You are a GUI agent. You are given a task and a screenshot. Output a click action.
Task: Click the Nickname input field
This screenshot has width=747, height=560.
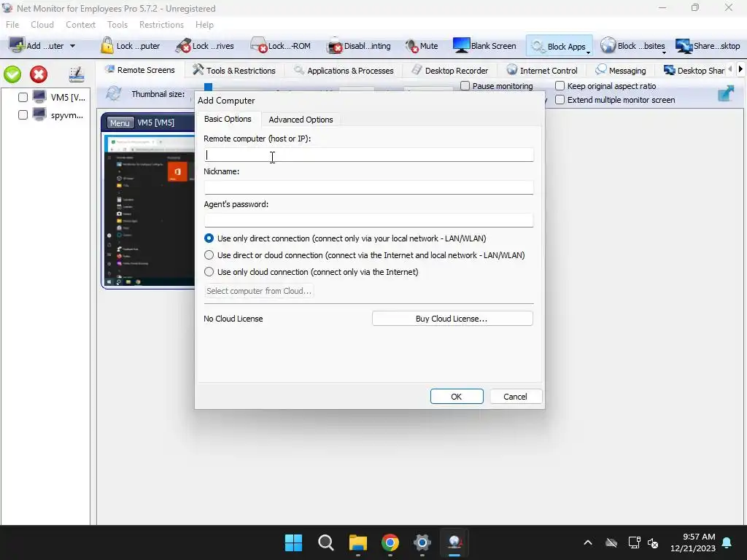coord(368,187)
